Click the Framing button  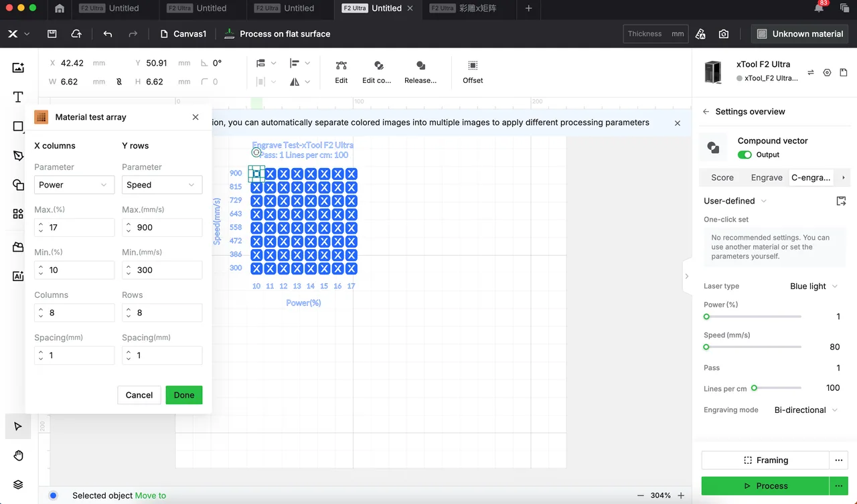(x=765, y=460)
